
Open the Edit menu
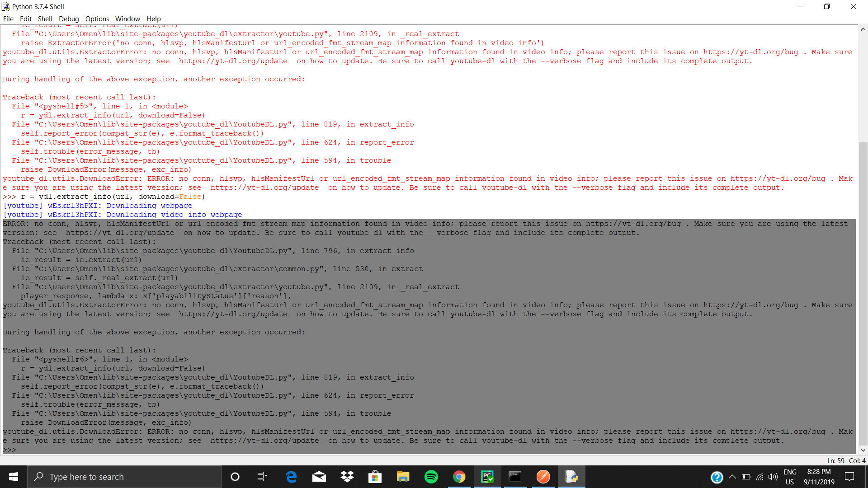[x=26, y=19]
